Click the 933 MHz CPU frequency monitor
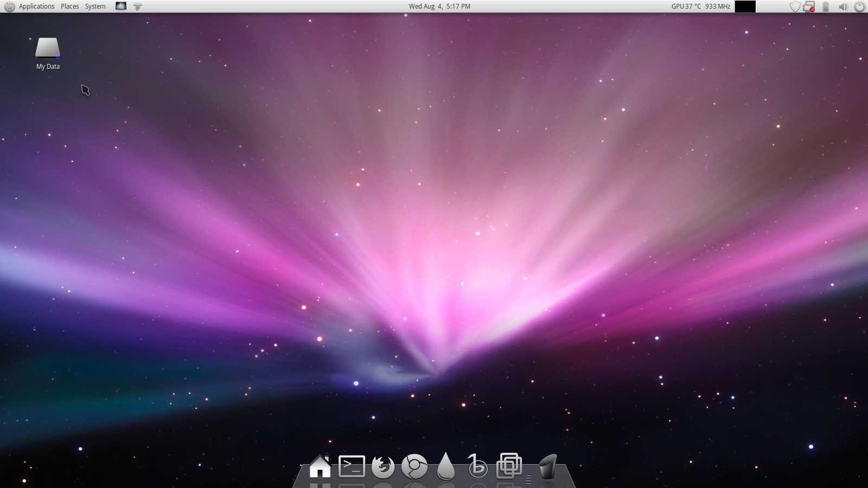 [x=717, y=7]
